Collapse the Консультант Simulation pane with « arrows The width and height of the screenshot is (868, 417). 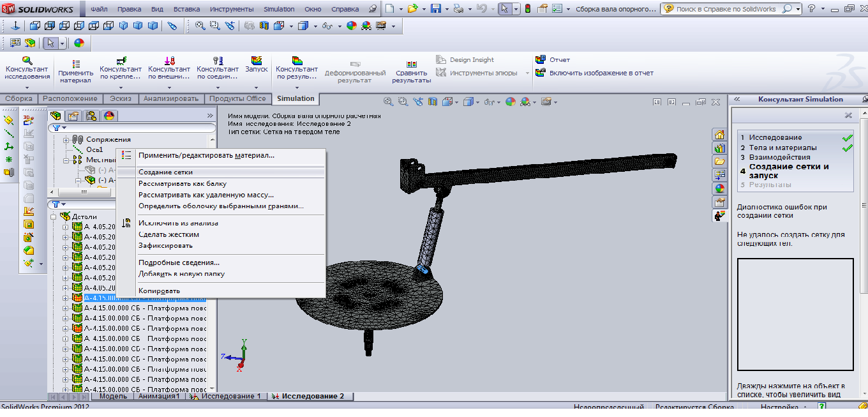pyautogui.click(x=737, y=99)
